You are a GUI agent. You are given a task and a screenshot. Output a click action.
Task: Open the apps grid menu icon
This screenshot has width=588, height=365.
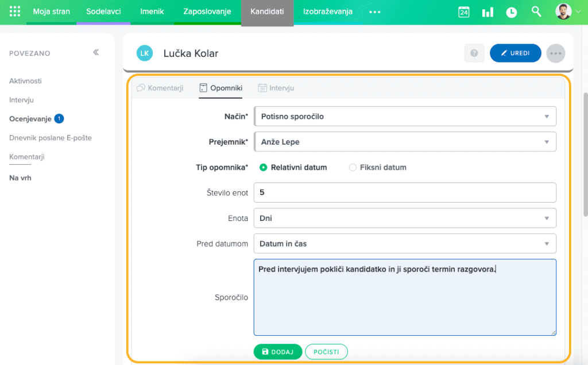(16, 11)
